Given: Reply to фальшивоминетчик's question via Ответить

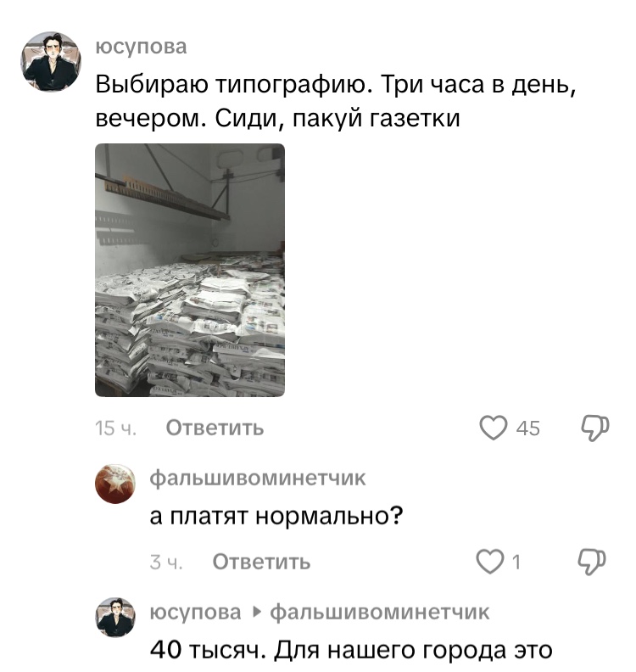Looking at the screenshot, I should (x=261, y=562).
